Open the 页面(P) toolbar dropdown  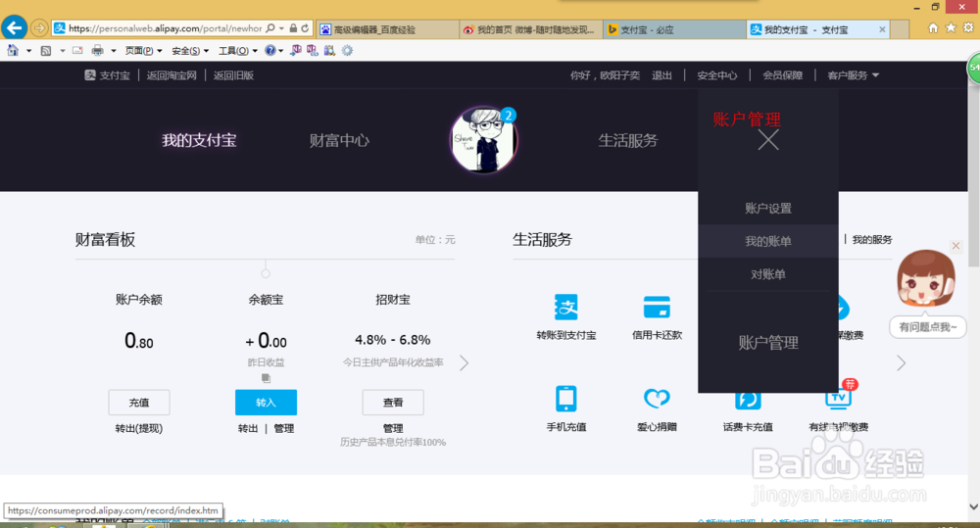pos(143,51)
